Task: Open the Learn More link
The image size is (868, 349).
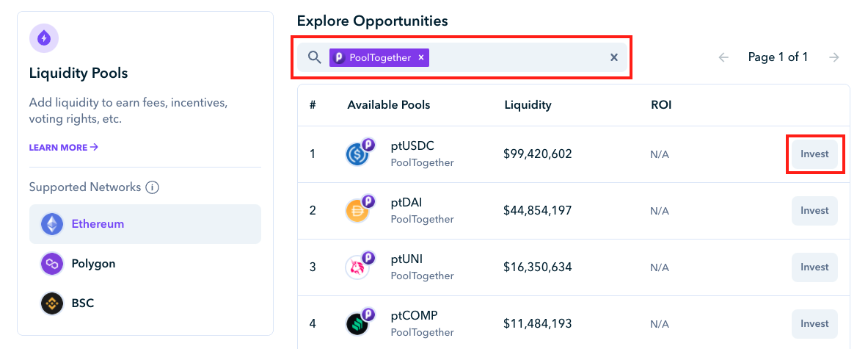Action: point(64,148)
